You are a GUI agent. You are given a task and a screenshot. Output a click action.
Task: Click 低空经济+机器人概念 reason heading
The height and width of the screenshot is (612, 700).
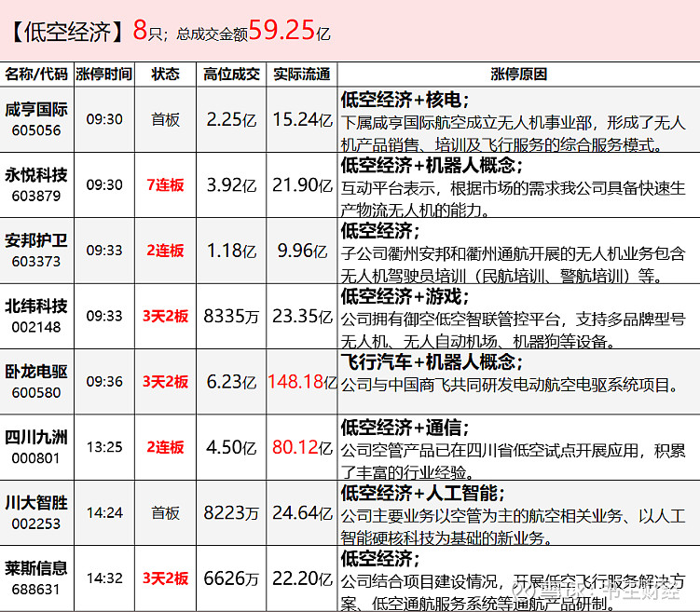(432, 166)
